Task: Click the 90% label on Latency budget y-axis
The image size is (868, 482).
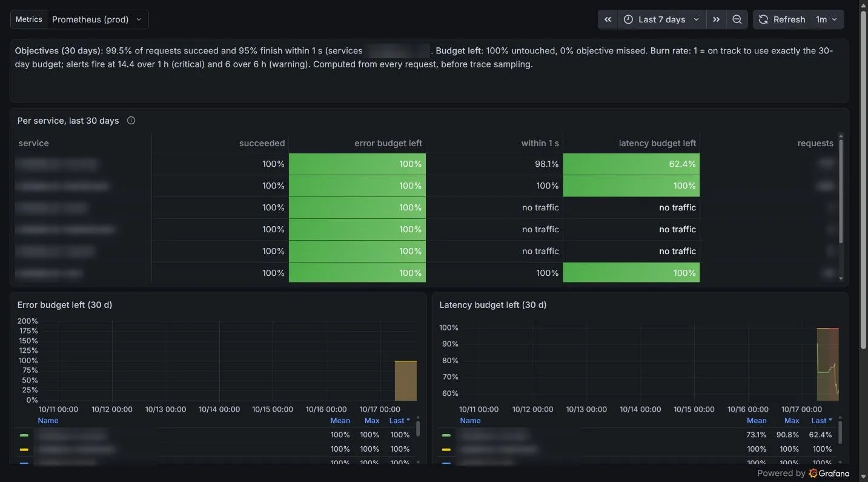Action: (x=449, y=344)
